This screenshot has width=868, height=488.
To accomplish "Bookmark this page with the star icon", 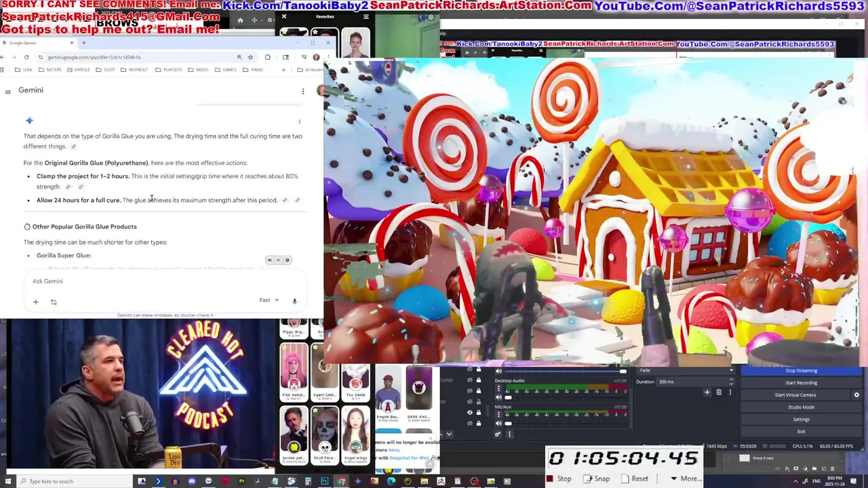I will (250, 57).
